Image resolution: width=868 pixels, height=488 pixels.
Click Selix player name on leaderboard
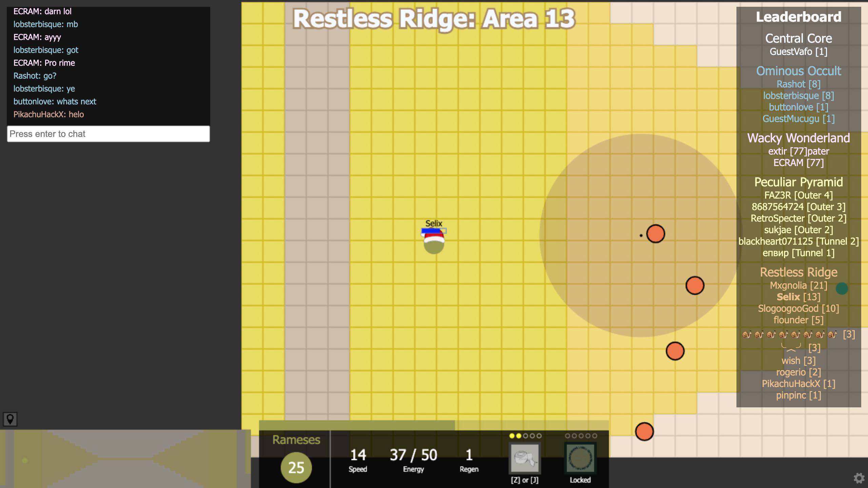[798, 297]
